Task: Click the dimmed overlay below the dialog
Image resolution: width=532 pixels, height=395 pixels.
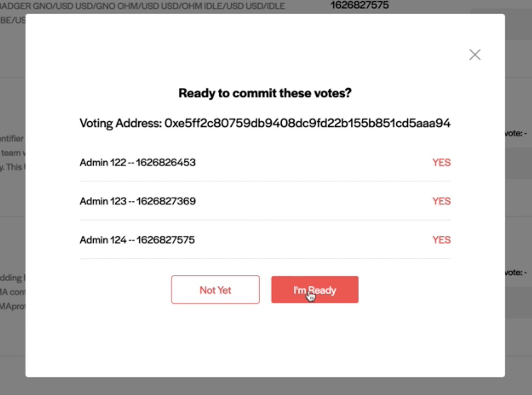Action: pos(266,386)
